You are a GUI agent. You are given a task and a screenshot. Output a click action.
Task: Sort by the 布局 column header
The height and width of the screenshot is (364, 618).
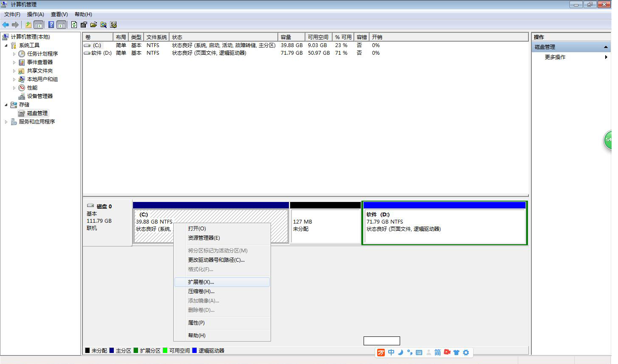121,37
